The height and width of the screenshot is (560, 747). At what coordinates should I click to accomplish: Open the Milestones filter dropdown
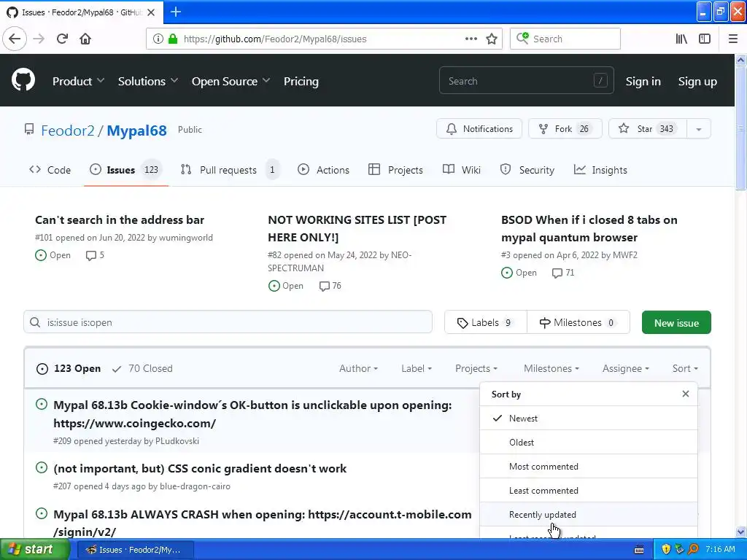click(x=551, y=368)
